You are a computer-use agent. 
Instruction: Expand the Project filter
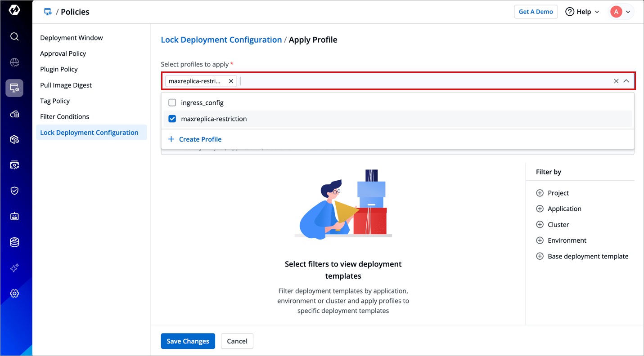tap(540, 193)
